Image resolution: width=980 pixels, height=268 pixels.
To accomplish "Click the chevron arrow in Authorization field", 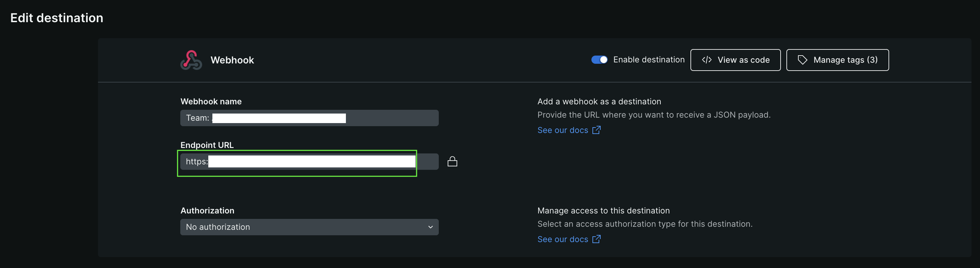I will point(430,227).
